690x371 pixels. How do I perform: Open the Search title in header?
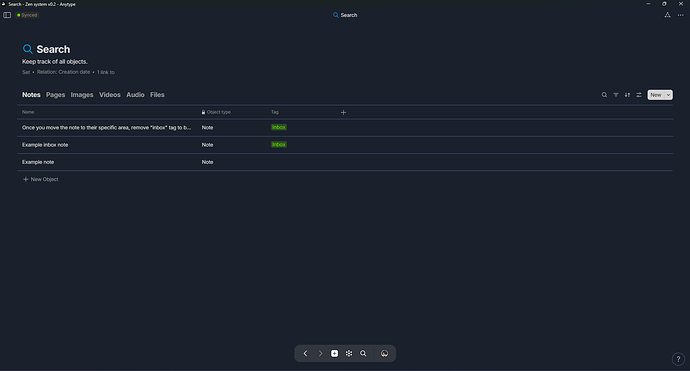(x=345, y=15)
